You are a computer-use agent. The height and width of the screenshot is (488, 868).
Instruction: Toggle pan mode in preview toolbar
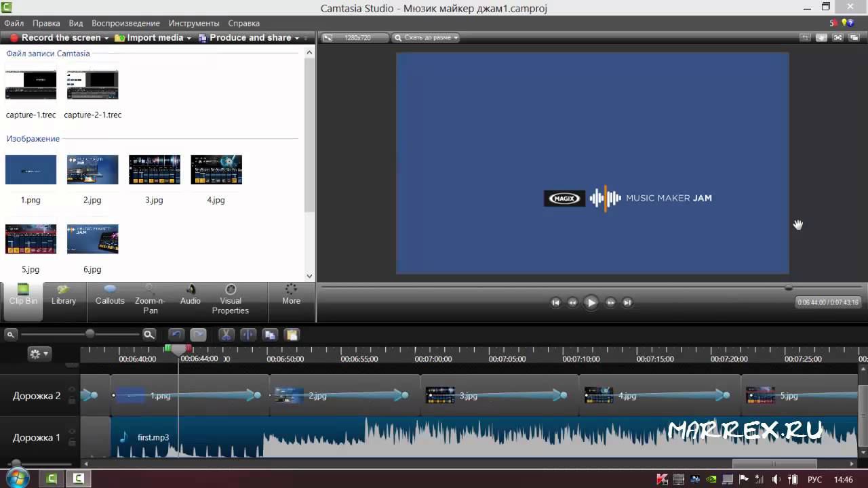pos(822,38)
